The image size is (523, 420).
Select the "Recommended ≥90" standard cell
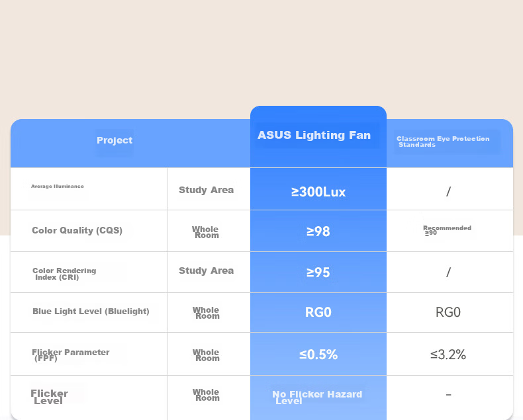click(x=447, y=230)
